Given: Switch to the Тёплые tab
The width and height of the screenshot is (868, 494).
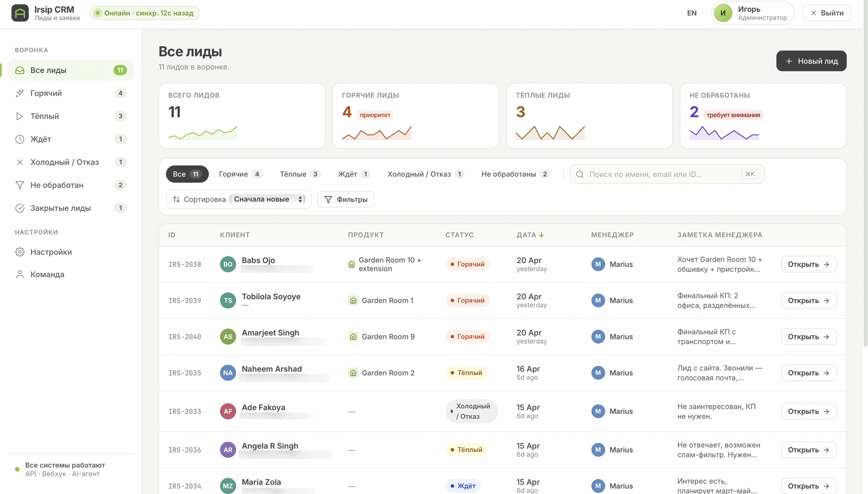Looking at the screenshot, I should (x=300, y=174).
